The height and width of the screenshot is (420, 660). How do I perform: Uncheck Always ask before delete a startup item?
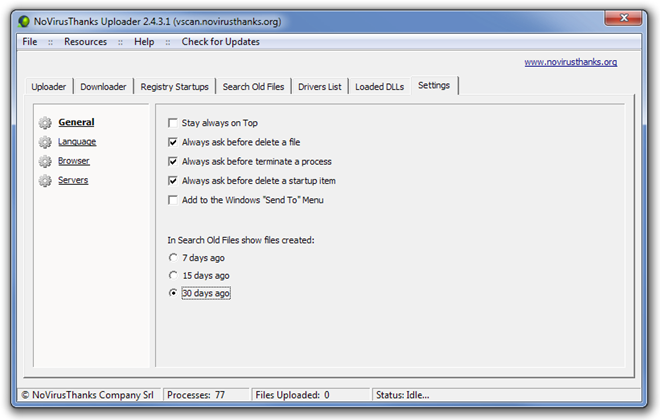[x=173, y=181]
